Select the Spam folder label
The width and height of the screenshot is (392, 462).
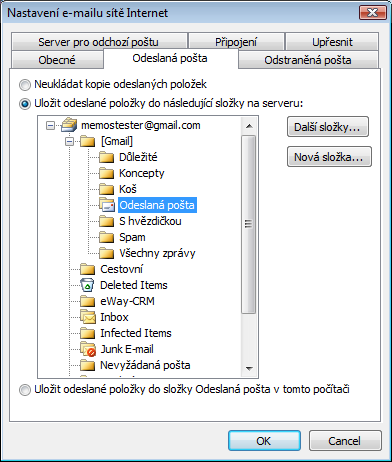click(132, 238)
